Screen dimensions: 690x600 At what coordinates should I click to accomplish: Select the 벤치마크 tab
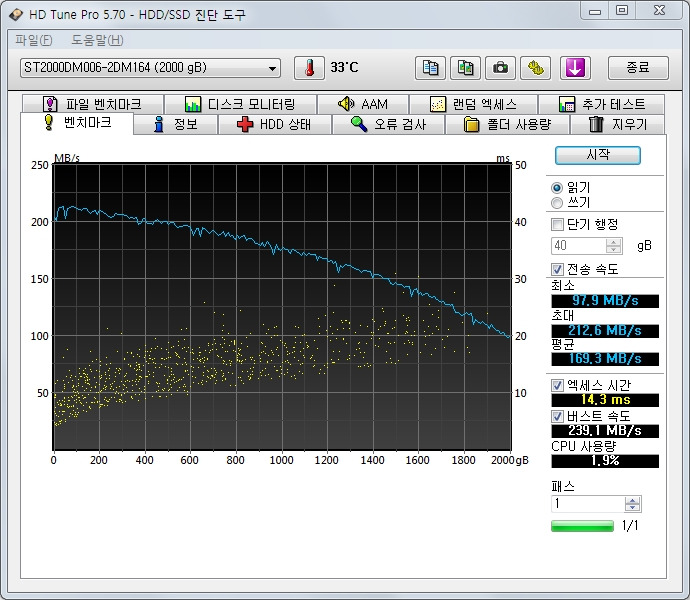tap(77, 123)
